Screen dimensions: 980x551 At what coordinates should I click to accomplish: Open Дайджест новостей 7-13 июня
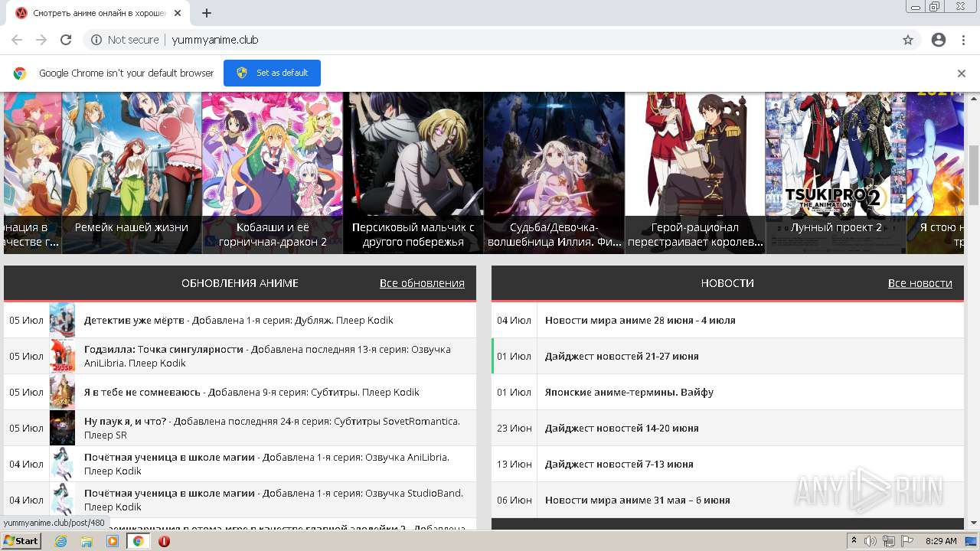619,464
